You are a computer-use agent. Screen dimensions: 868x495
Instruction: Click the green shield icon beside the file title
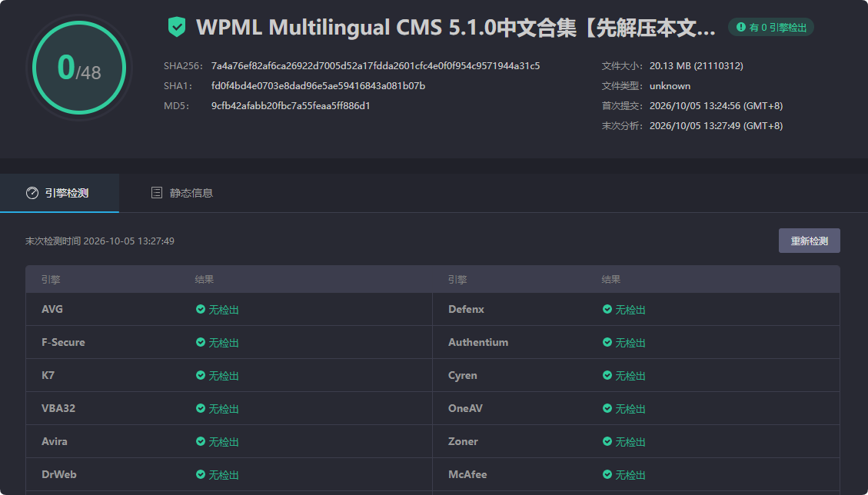[177, 27]
